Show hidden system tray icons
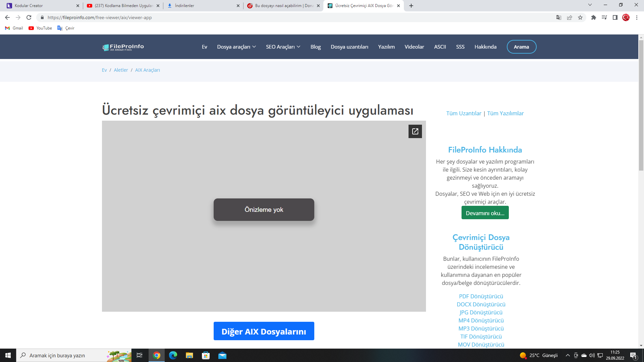The height and width of the screenshot is (362, 644). tap(568, 355)
